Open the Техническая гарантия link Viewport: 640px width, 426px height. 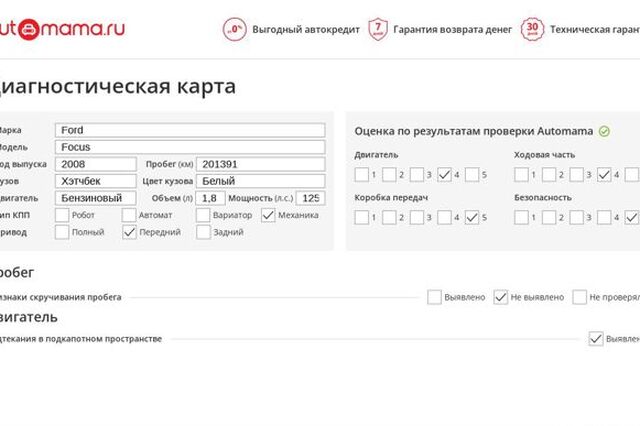tap(595, 30)
